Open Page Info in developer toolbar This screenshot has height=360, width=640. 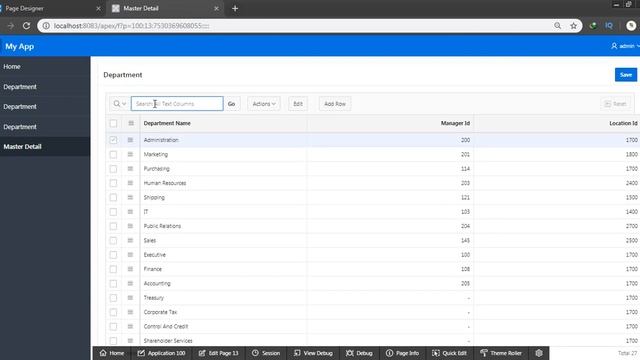point(402,353)
